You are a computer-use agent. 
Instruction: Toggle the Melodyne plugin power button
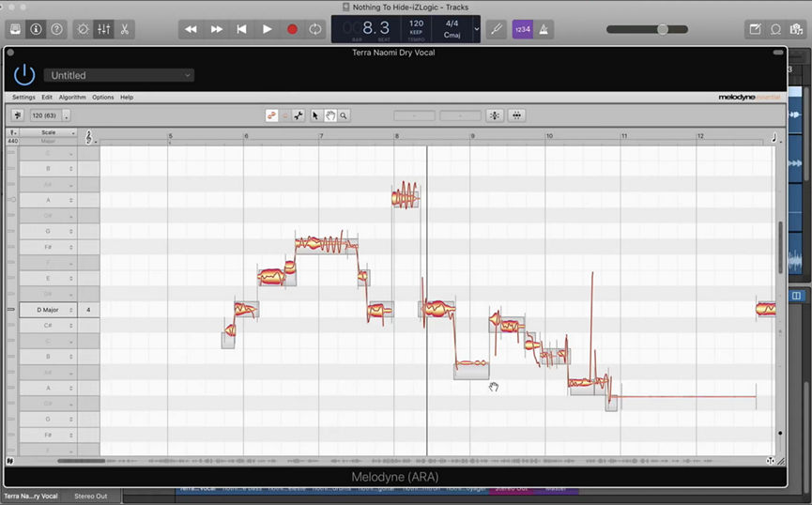tap(24, 75)
